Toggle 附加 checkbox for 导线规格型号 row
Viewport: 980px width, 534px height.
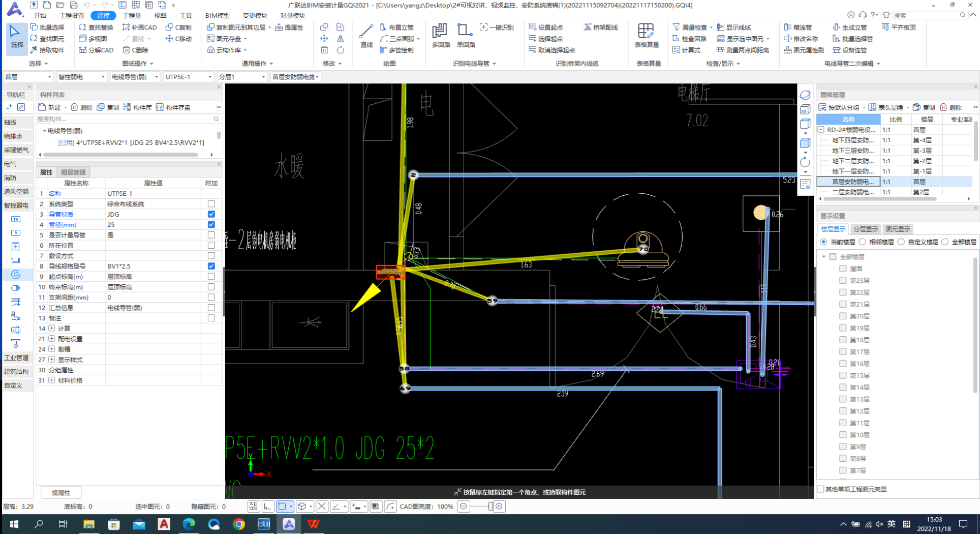(211, 266)
